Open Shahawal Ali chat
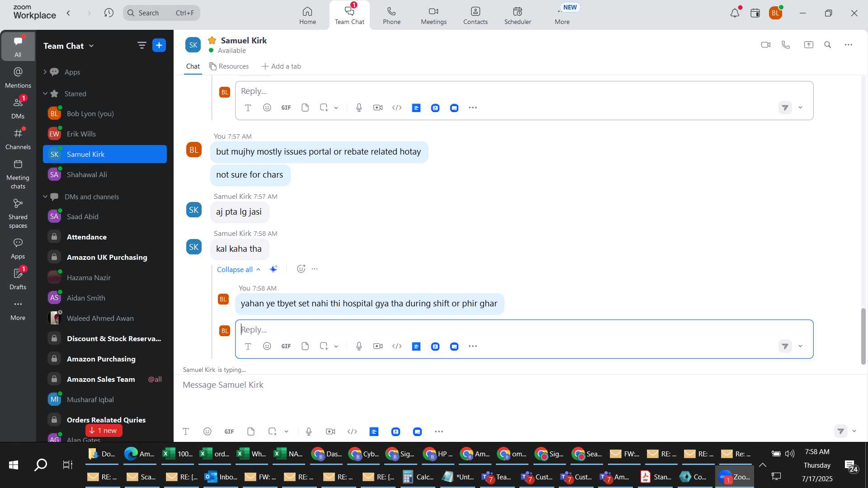The width and height of the screenshot is (868, 488). point(104,174)
